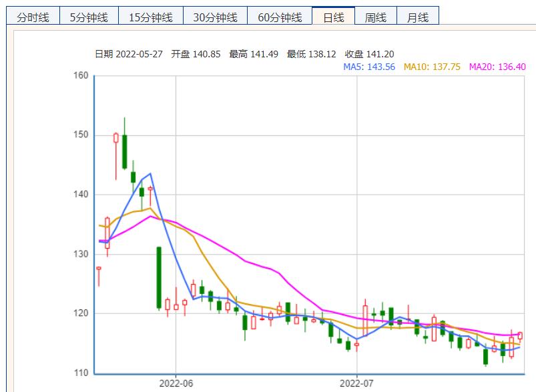Click the long green candle dropping from 131
This screenshot has height=392, width=536.
[159, 277]
